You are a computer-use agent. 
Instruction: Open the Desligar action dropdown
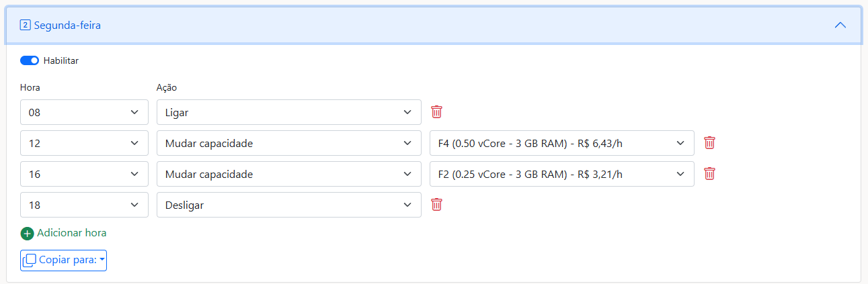pyautogui.click(x=288, y=205)
